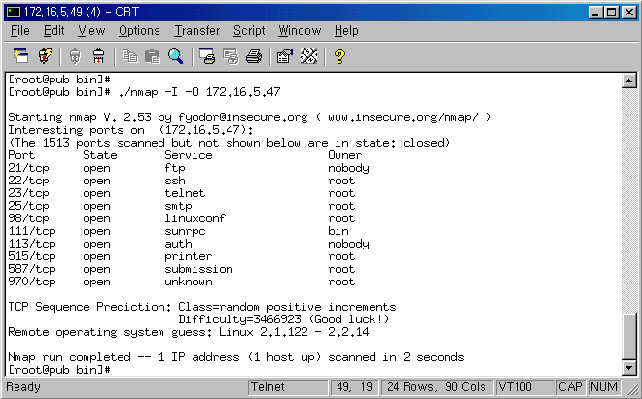Close the CRT window

tap(629, 12)
